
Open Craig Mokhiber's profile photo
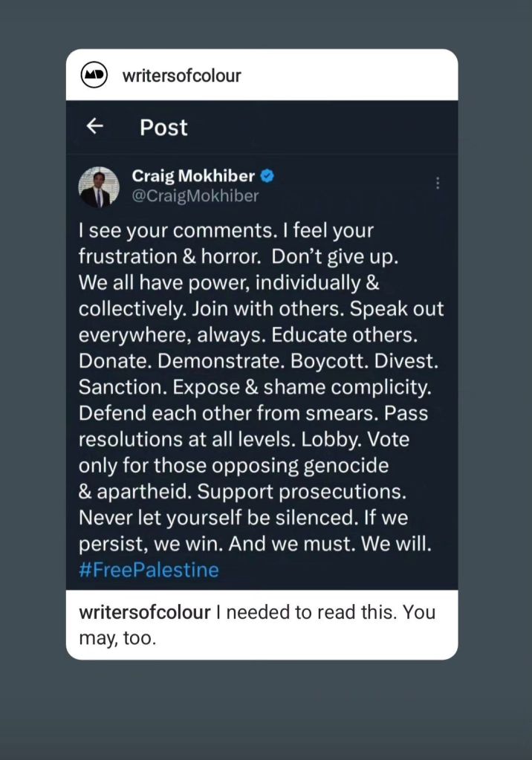(x=99, y=186)
